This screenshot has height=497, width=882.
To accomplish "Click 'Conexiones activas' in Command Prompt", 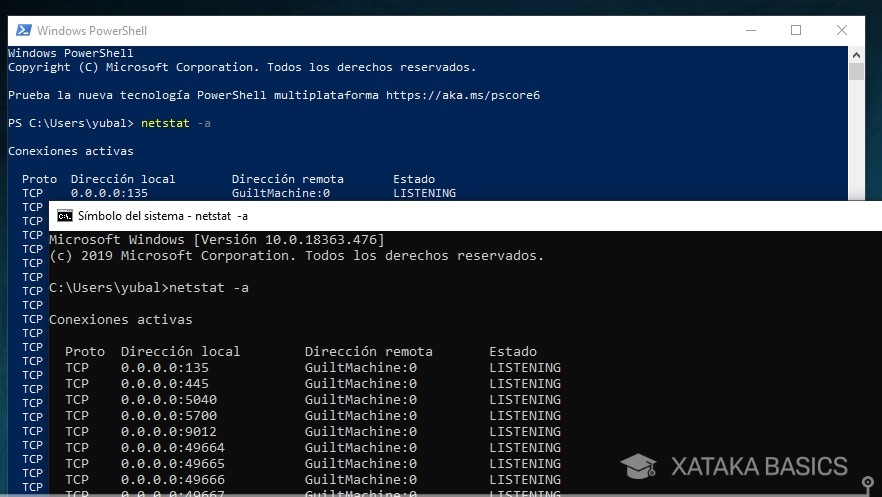I will tap(120, 320).
